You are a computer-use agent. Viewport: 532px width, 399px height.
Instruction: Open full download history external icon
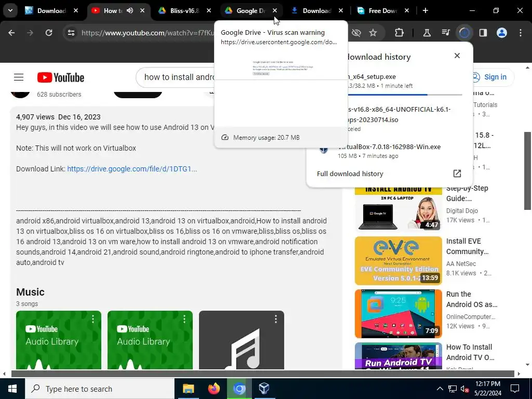457,174
